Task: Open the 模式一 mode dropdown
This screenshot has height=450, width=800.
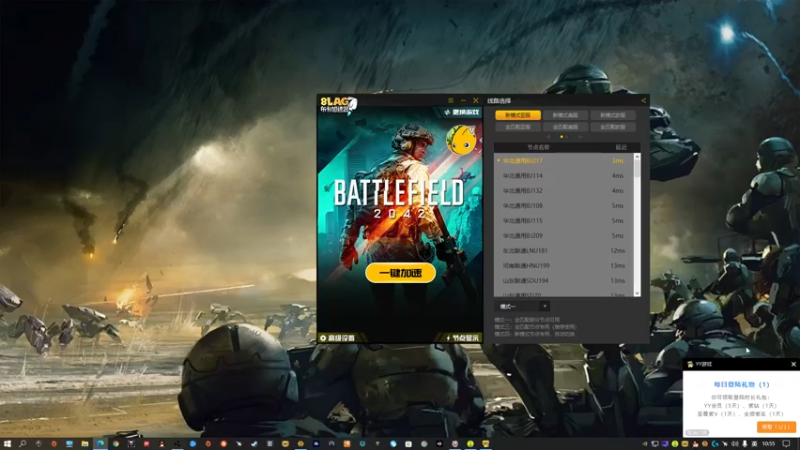Action: (521, 307)
